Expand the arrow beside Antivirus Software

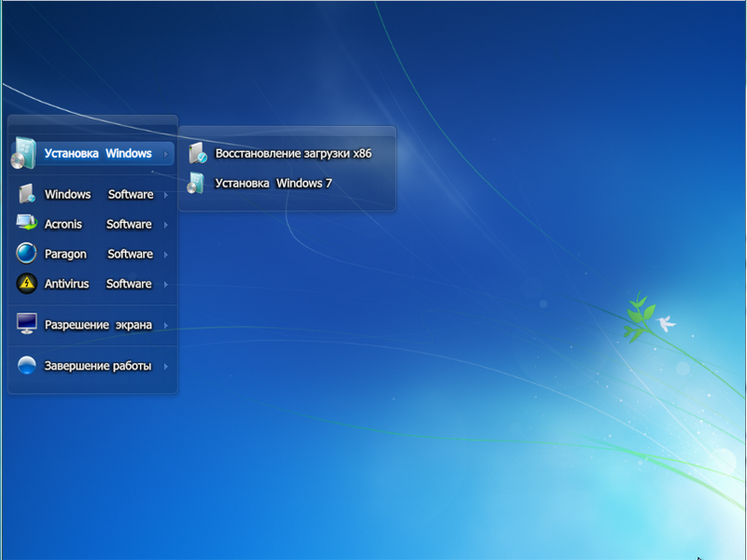166,285
